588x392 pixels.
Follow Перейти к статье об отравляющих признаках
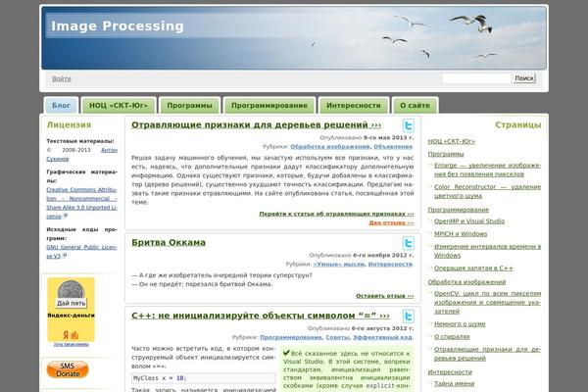[x=336, y=214]
